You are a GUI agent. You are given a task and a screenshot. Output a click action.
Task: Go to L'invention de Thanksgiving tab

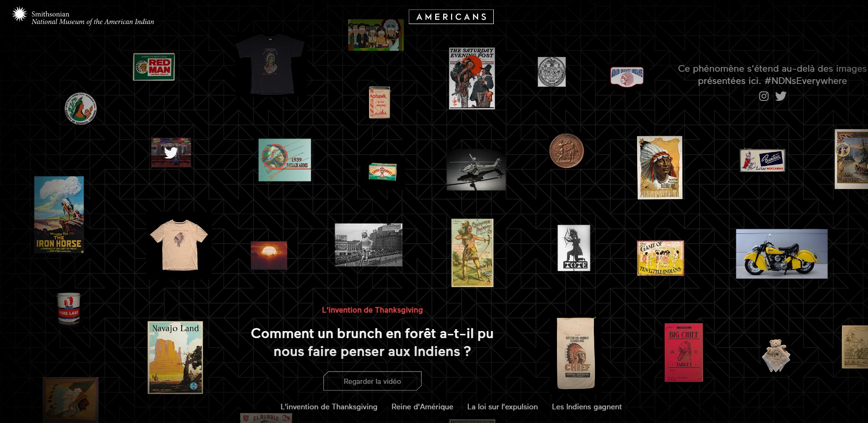[329, 406]
